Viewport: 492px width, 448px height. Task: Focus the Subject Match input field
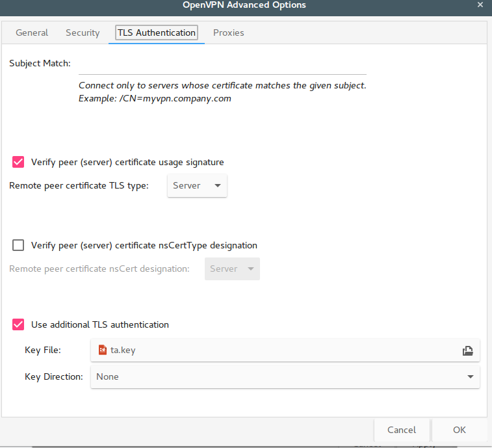point(222,64)
